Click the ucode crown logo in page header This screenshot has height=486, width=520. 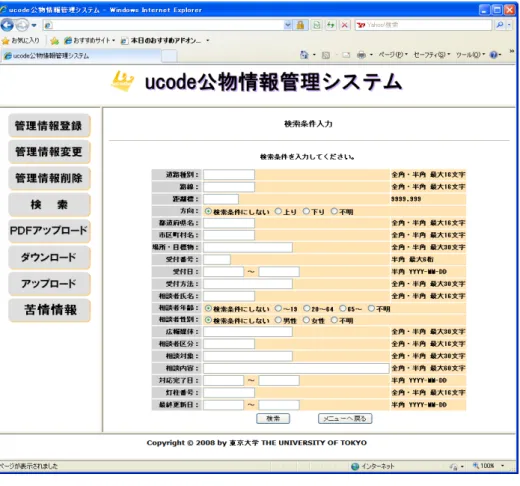coord(122,81)
